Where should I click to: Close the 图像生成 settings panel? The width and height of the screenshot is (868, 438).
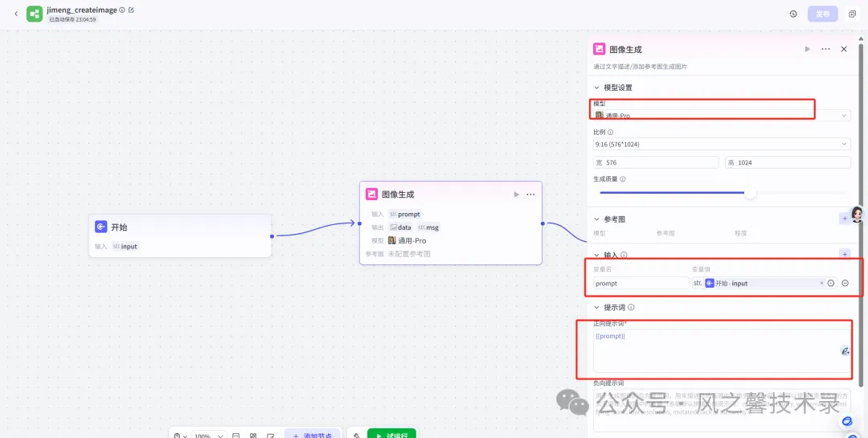click(x=844, y=49)
